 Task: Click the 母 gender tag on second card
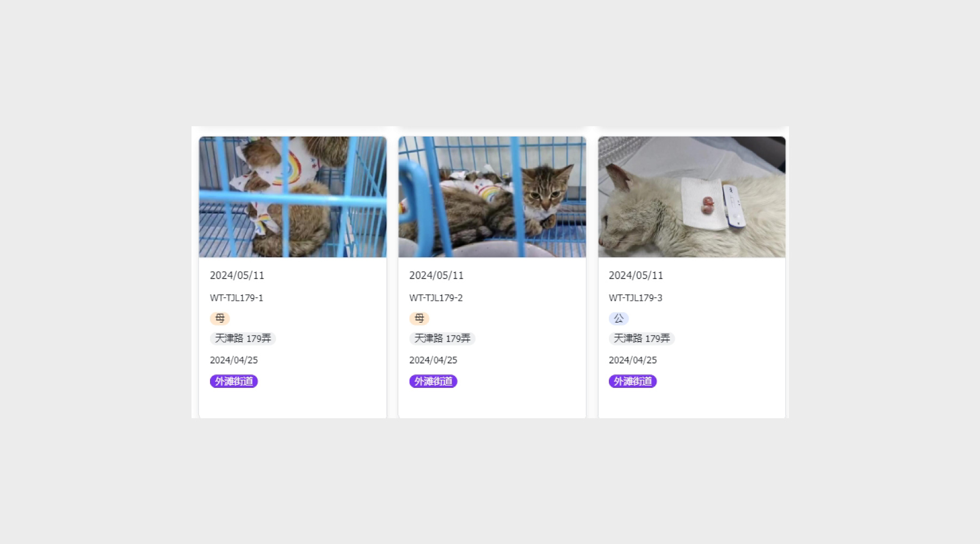click(419, 318)
